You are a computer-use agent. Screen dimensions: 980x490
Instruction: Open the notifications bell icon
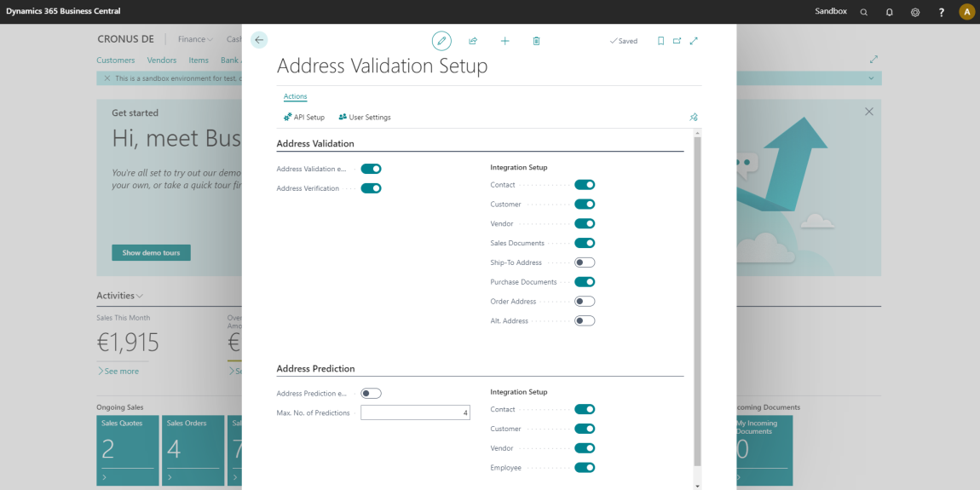pyautogui.click(x=890, y=12)
